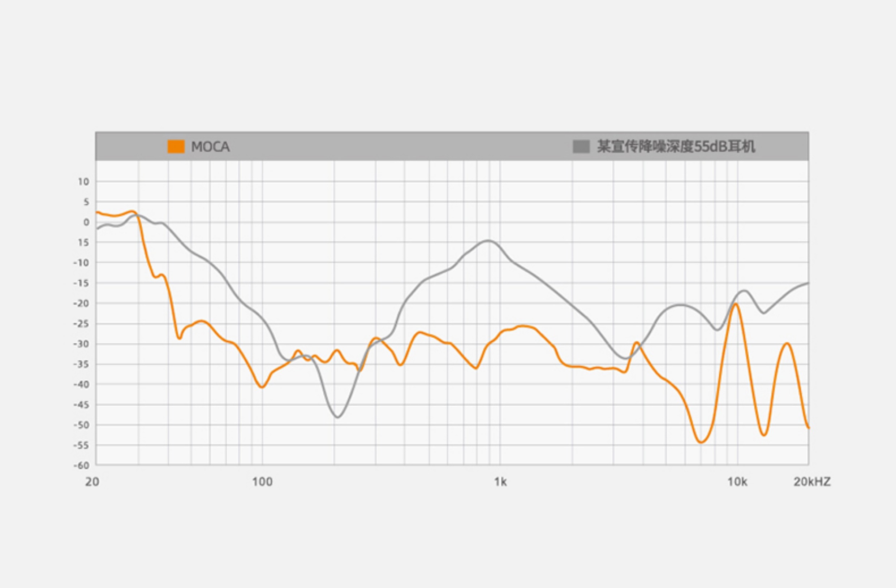896x588 pixels.
Task: Click the y-axis label -35
Action: pos(81,364)
